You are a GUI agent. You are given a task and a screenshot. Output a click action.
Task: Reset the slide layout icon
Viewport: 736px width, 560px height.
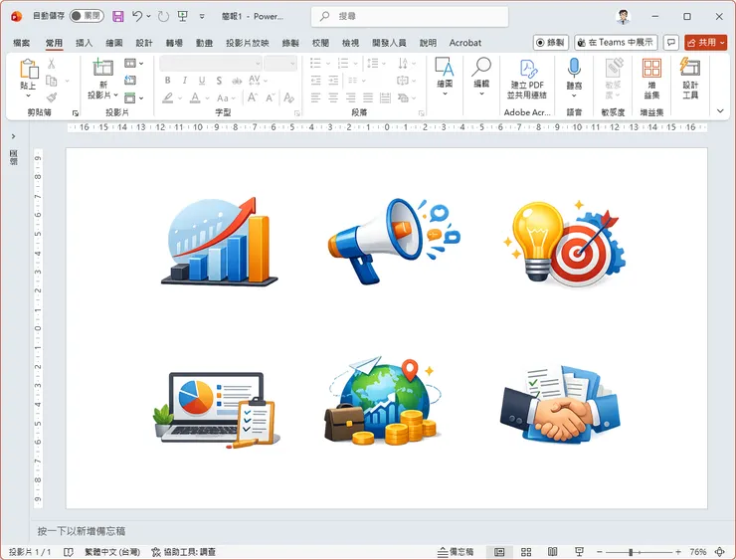(130, 81)
